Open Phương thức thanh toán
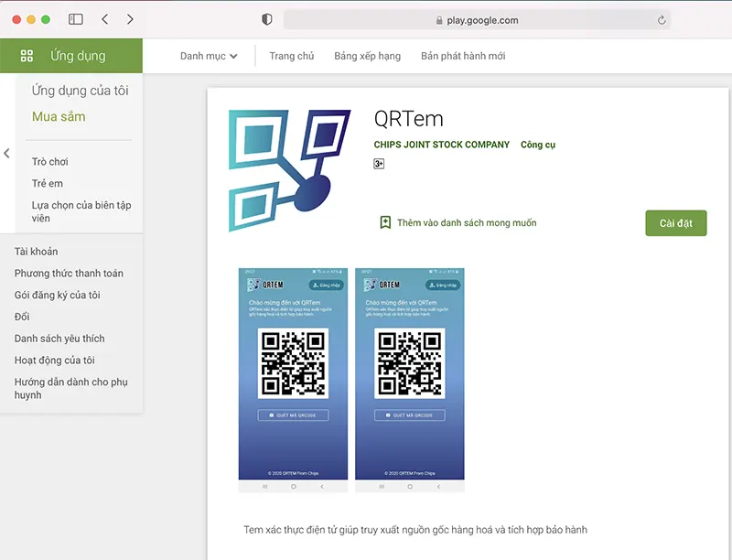732x560 pixels. [x=69, y=273]
